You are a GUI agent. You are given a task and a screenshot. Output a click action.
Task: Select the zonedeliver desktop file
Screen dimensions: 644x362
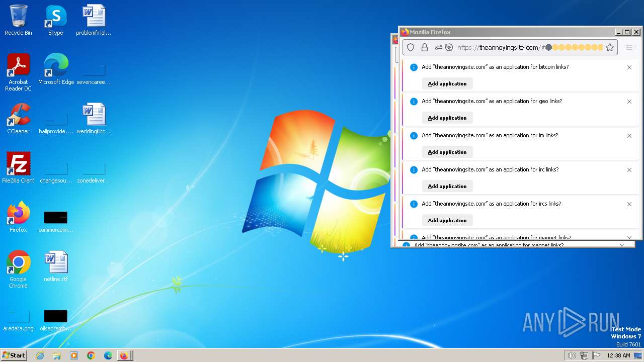click(x=94, y=171)
